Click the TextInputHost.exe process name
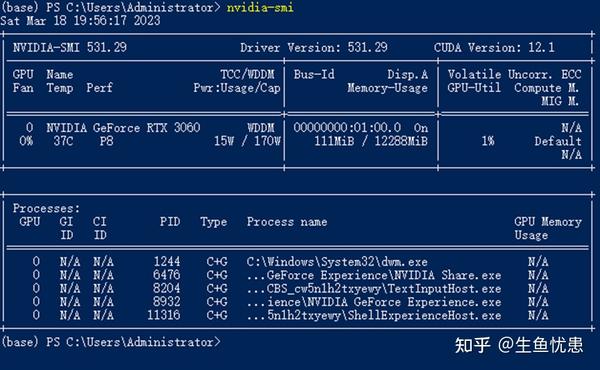Viewport: 600px width, 370px height. click(374, 288)
